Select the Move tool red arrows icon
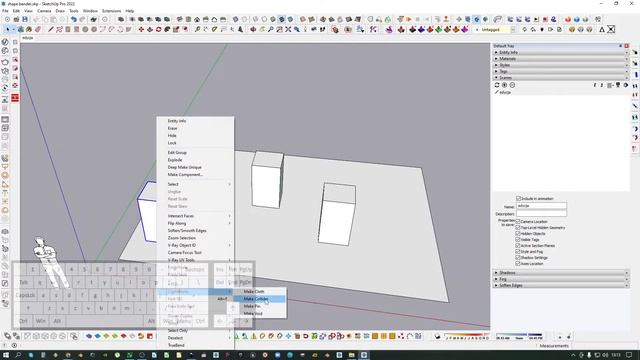Screen dimensions: 640x360 (141, 29)
